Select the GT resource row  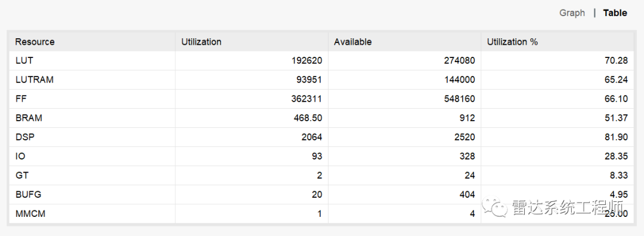(x=321, y=176)
